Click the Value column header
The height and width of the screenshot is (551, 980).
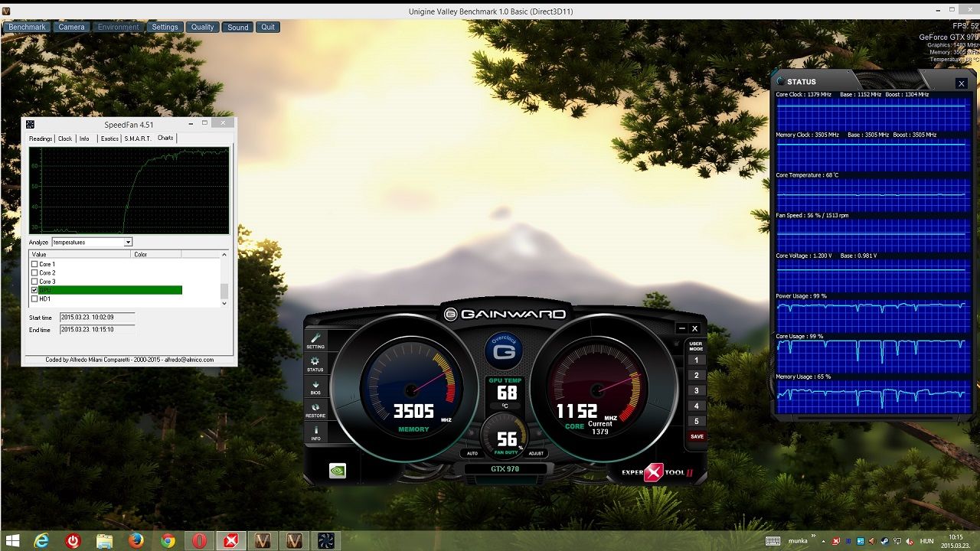click(x=80, y=254)
